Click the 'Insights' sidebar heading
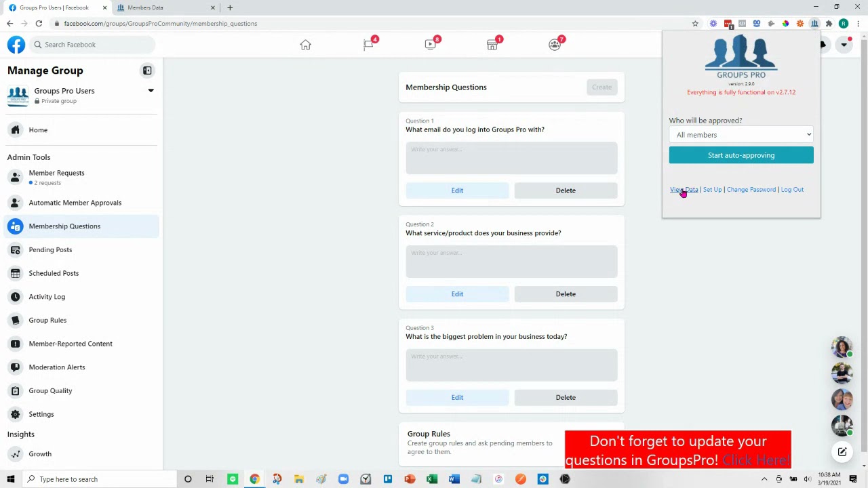 click(x=21, y=434)
